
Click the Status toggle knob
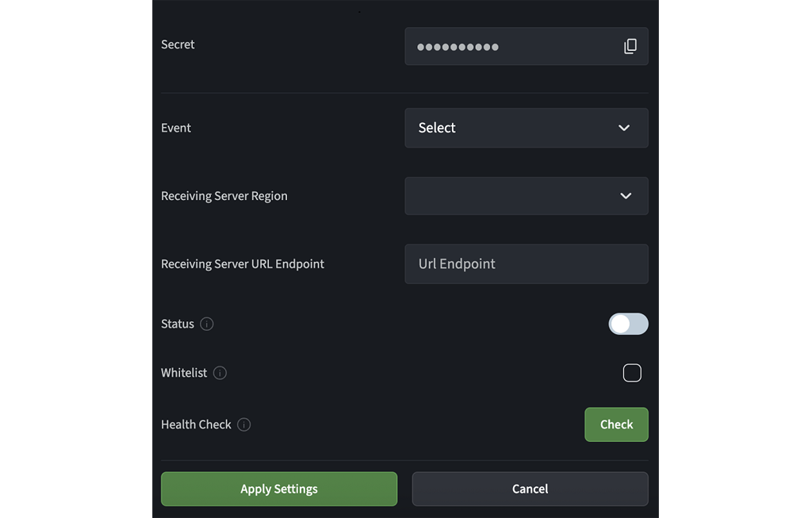pyautogui.click(x=619, y=324)
